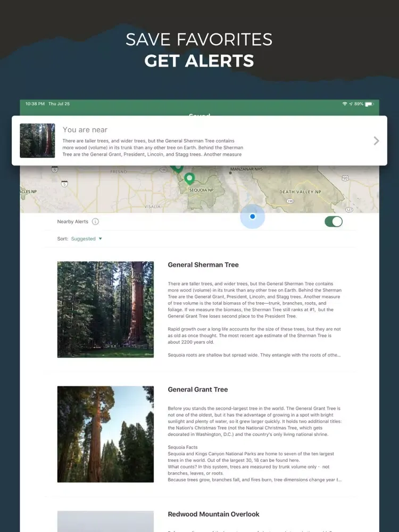
Task: Tap the Thu Jul 25 date in the status bar
Action: 59,104
